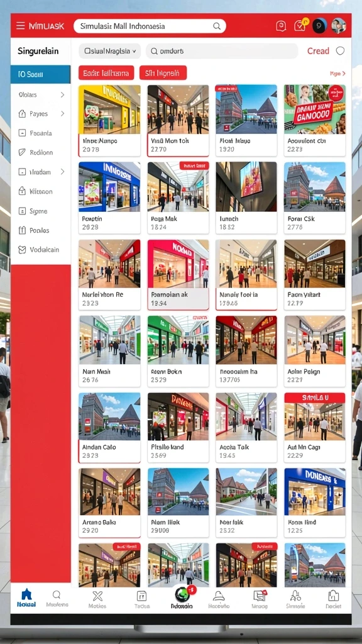This screenshot has width=362, height=644.
Task: Open the hamburger menu in red header
Action: coord(21,26)
